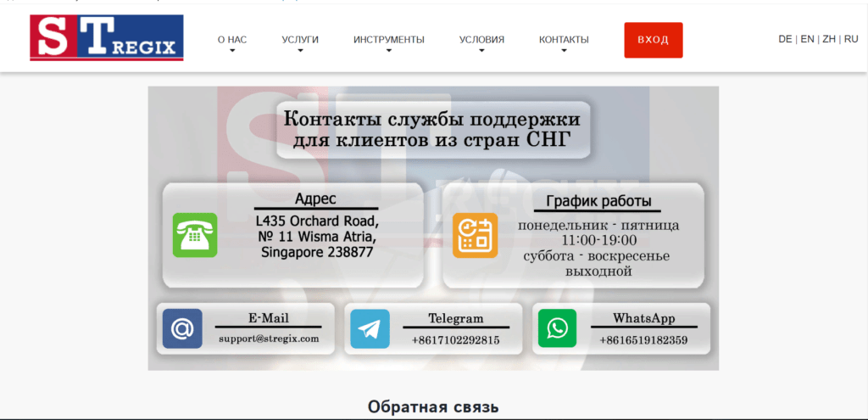
Task: Switch language to EN
Action: click(807, 39)
